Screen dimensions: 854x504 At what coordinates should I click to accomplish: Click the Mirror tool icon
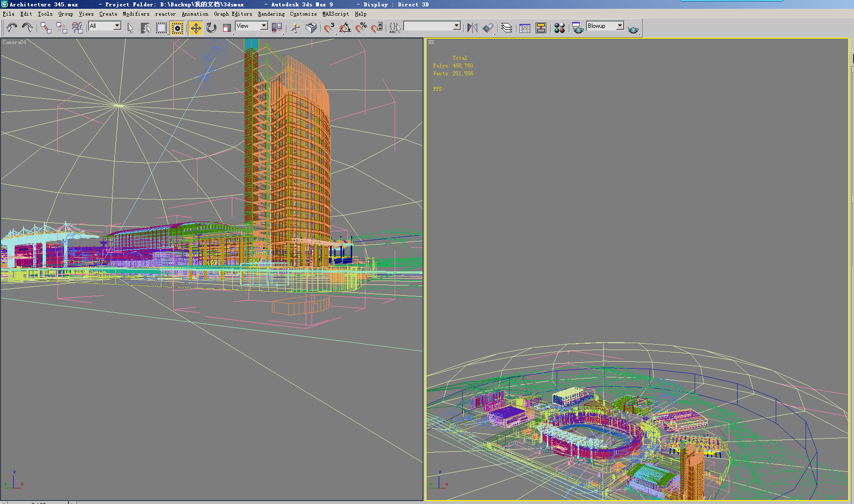[x=472, y=28]
